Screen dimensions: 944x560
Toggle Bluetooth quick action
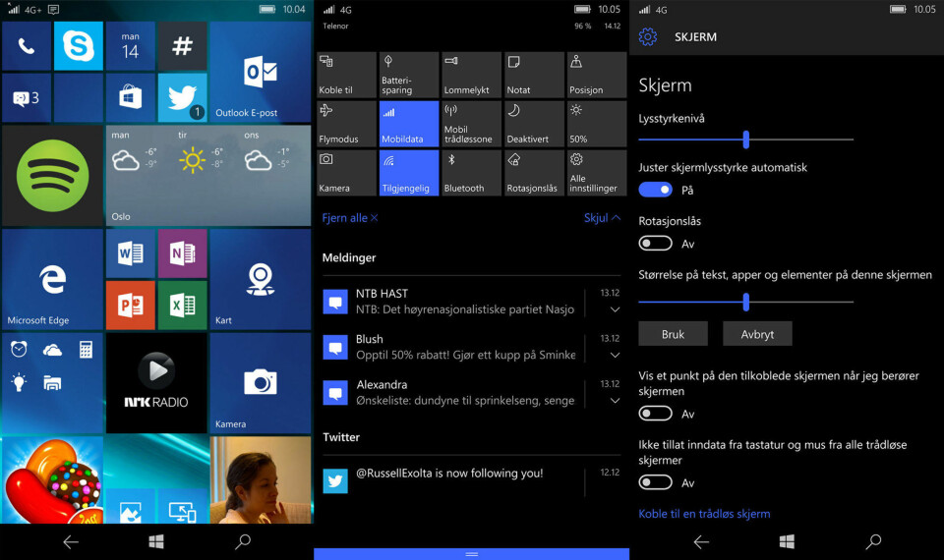471,173
